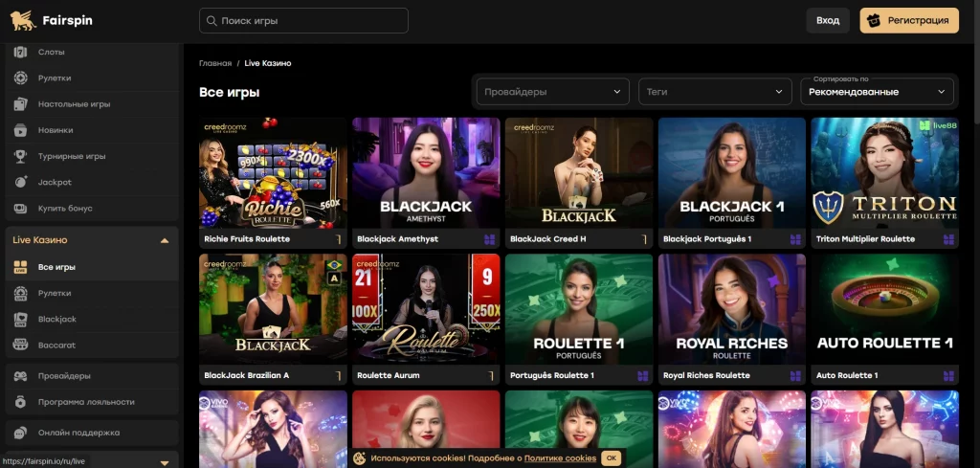The height and width of the screenshot is (468, 980).
Task: Click provider icon on Richie Fruits Roulette caption
Action: [x=338, y=239]
